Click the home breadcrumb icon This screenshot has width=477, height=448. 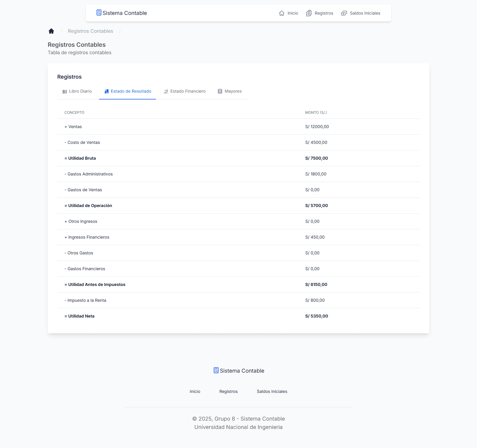51,31
